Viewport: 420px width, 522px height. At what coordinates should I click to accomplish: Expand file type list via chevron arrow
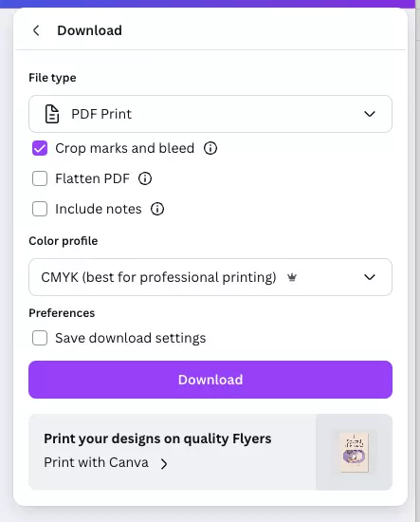tap(370, 114)
